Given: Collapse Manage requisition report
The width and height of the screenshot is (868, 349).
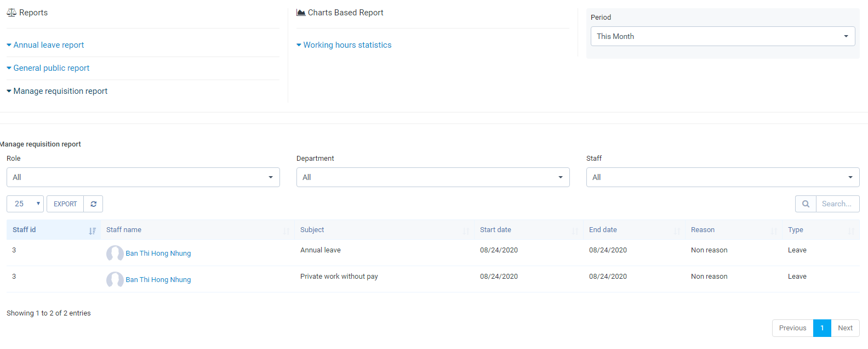Looking at the screenshot, I should pyautogui.click(x=57, y=91).
